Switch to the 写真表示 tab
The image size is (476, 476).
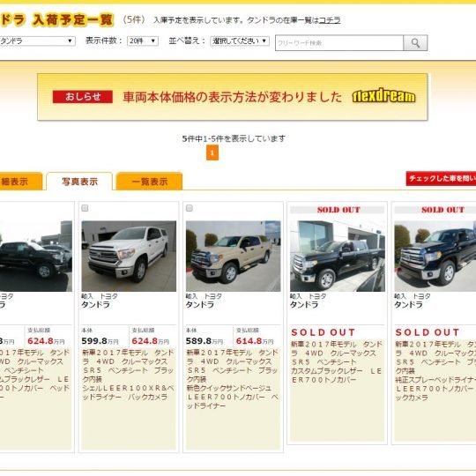79,182
